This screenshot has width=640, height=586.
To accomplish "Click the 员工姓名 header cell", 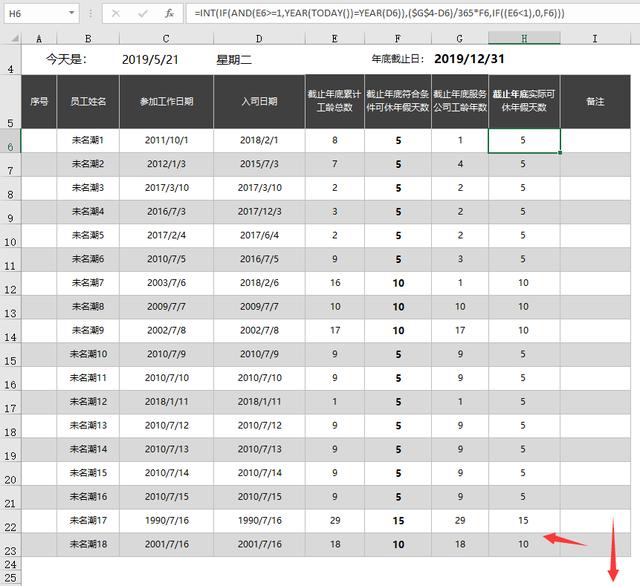I will coord(88,102).
